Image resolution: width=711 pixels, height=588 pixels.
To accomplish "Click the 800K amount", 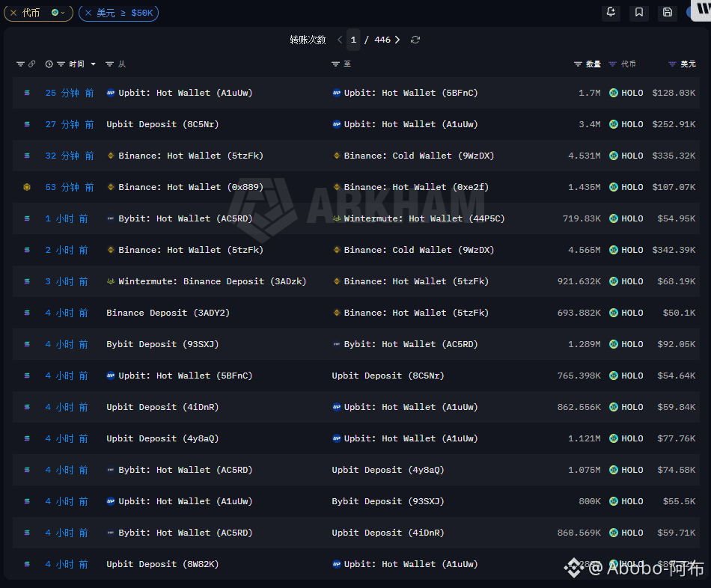I will click(590, 501).
